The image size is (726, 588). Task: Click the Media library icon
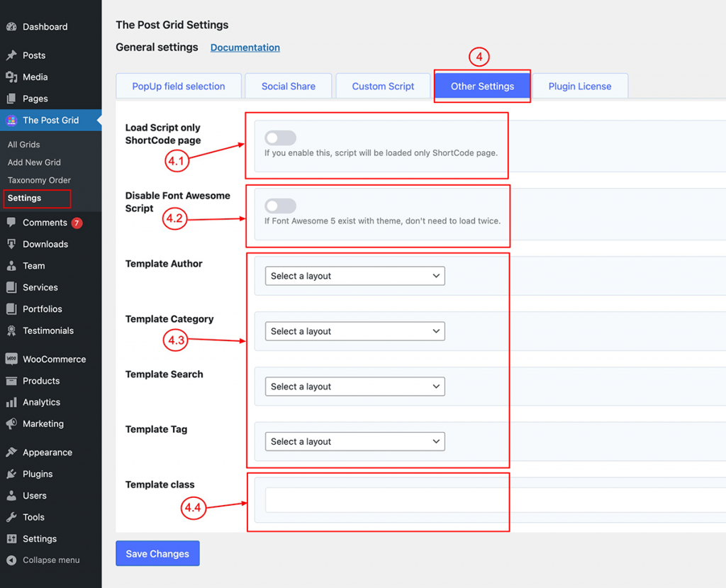pos(11,77)
